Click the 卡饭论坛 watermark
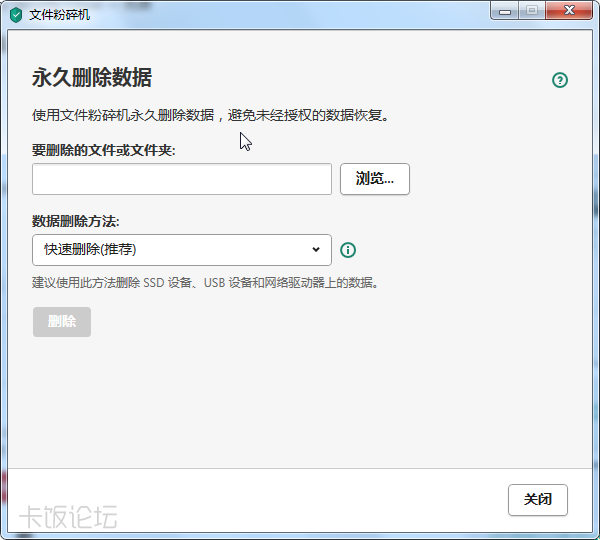 coord(70,517)
